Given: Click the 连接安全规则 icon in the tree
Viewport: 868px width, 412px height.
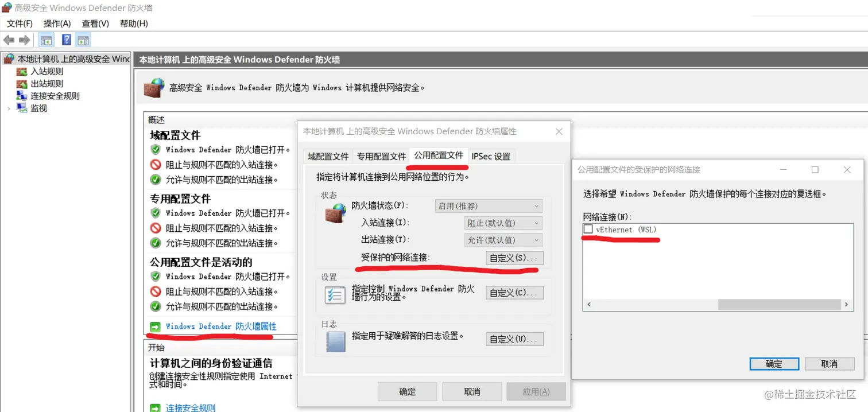Looking at the screenshot, I should click(x=22, y=96).
